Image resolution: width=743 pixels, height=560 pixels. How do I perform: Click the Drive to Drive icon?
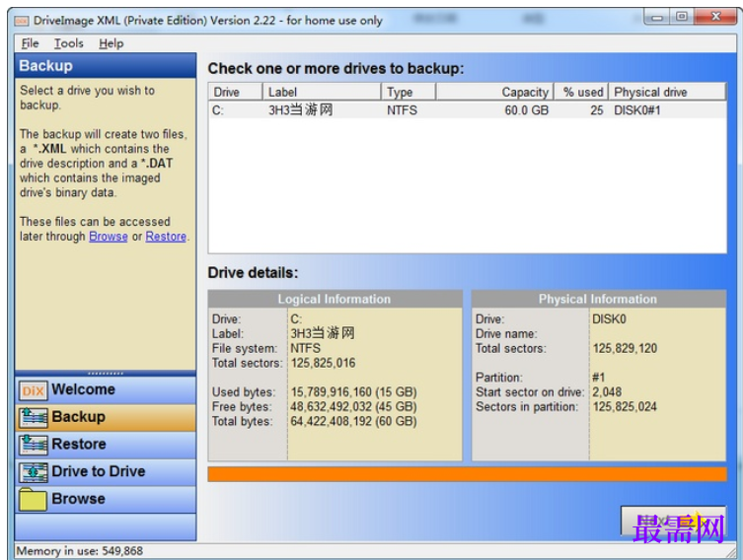pos(34,472)
